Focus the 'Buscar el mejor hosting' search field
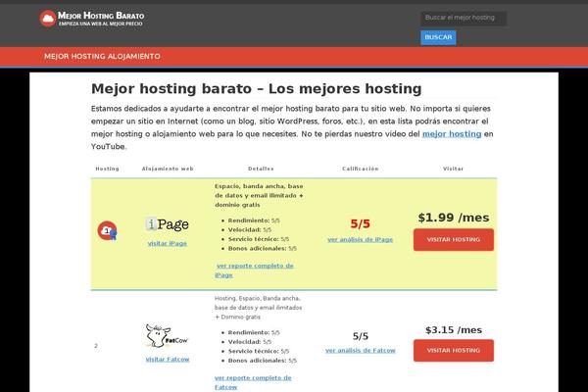The width and height of the screenshot is (588, 392). click(464, 18)
